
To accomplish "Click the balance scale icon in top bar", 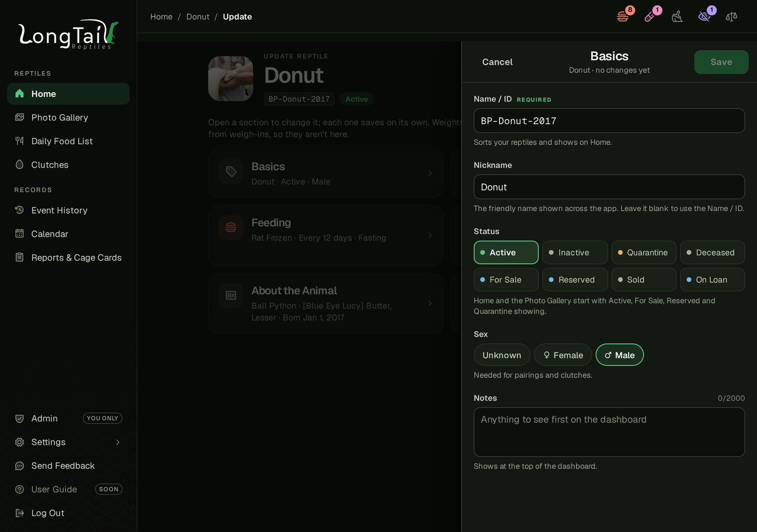I will [731, 17].
